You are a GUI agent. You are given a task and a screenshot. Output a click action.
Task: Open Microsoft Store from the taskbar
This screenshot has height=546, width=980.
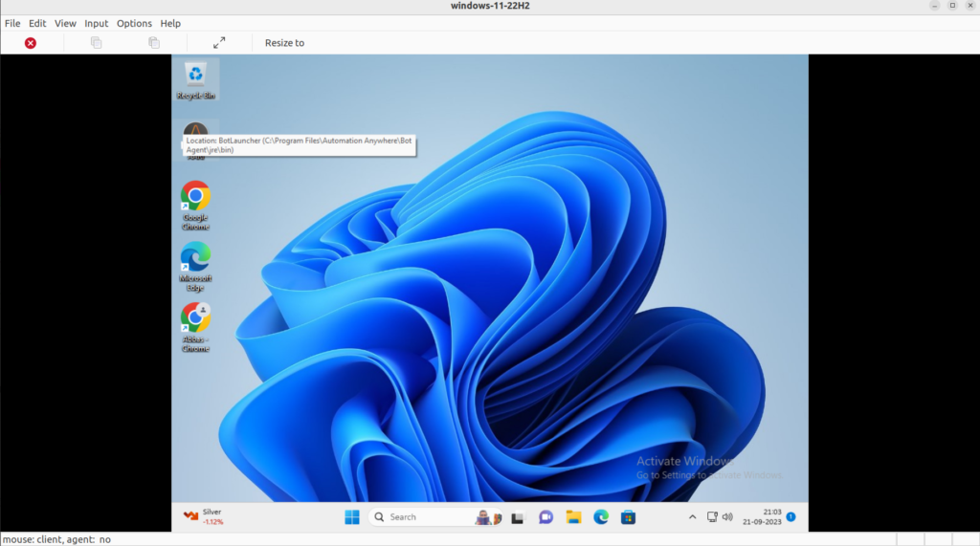click(x=628, y=517)
